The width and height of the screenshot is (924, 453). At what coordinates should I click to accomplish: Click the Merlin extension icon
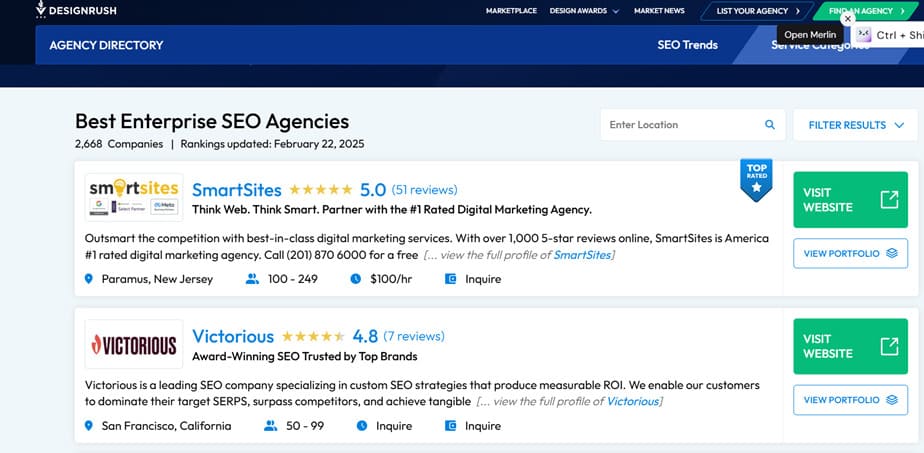864,35
